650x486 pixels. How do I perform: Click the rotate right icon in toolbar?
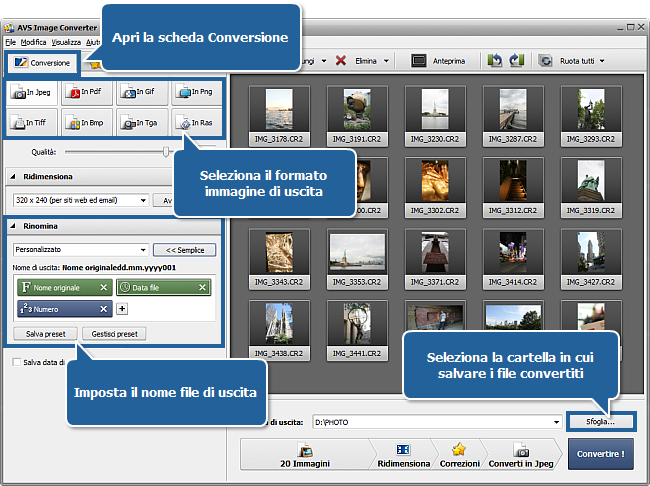[x=517, y=61]
